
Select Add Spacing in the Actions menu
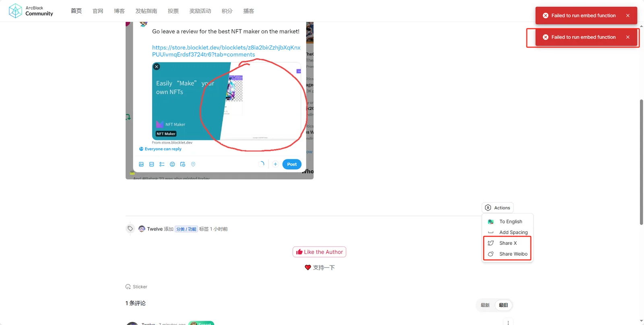pos(508,232)
